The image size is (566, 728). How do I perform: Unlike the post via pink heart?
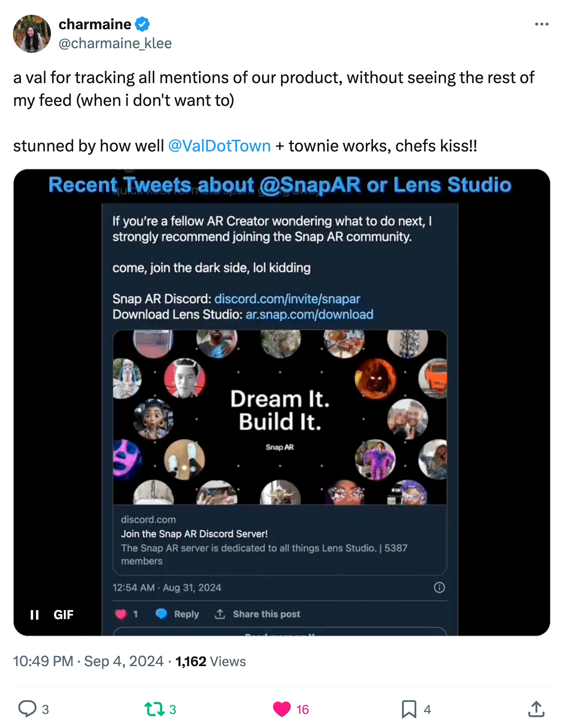point(281,709)
